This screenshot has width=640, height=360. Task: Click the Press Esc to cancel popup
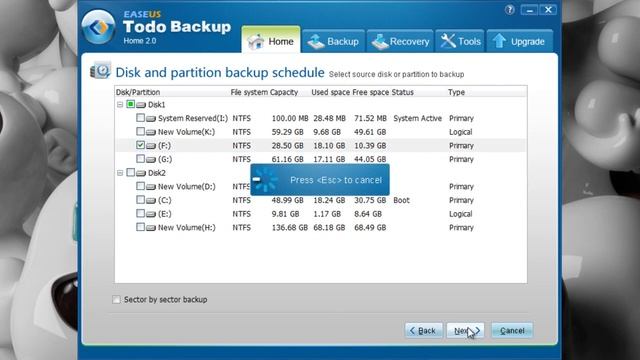pyautogui.click(x=320, y=180)
